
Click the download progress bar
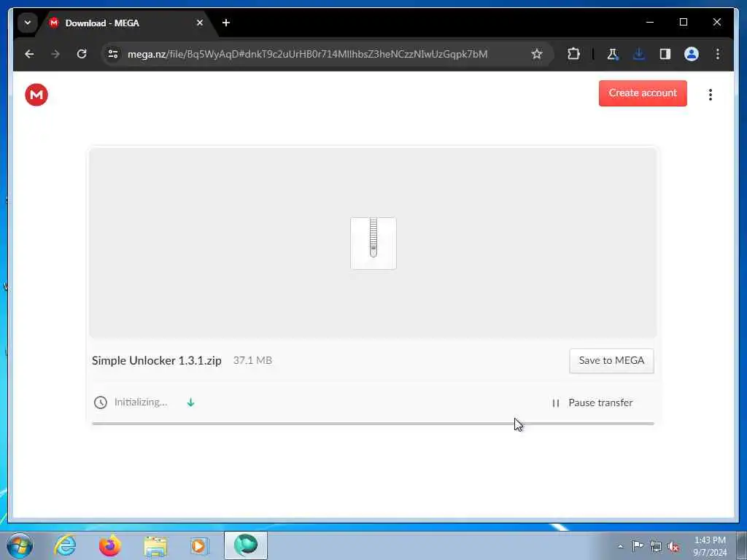373,424
